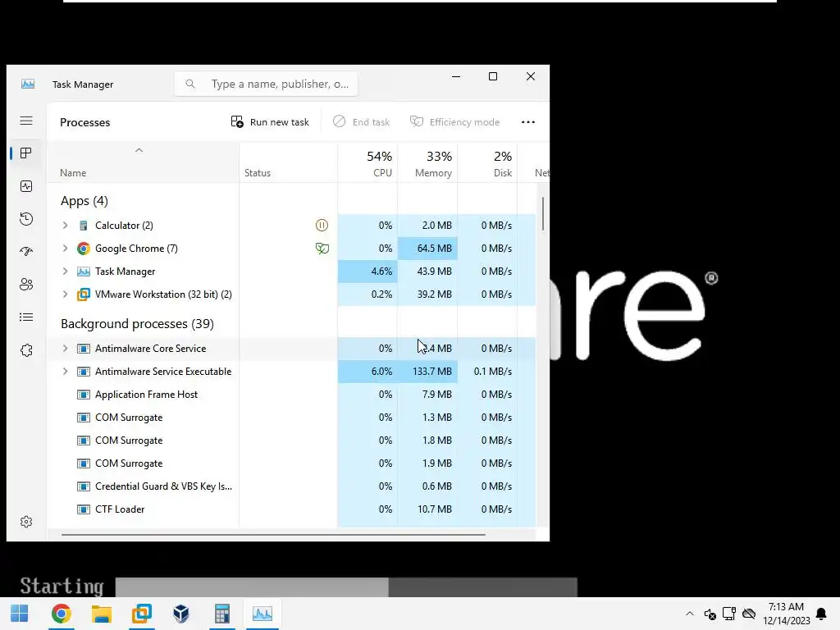This screenshot has height=630, width=840.
Task: Open Calculator from the taskbar
Action: pos(221,614)
